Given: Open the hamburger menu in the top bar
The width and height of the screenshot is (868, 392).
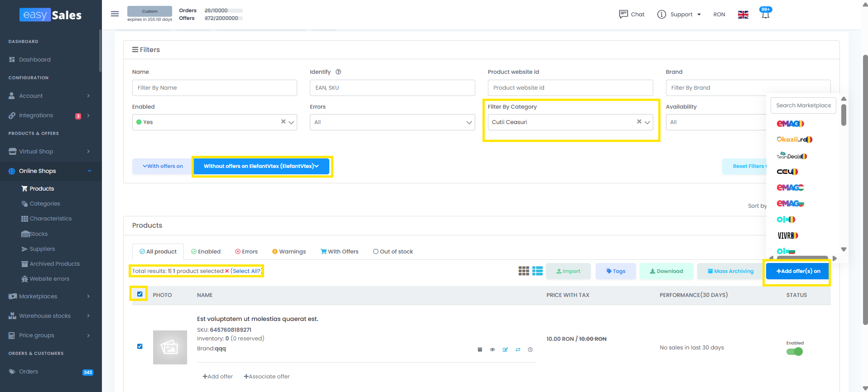Looking at the screenshot, I should [115, 14].
